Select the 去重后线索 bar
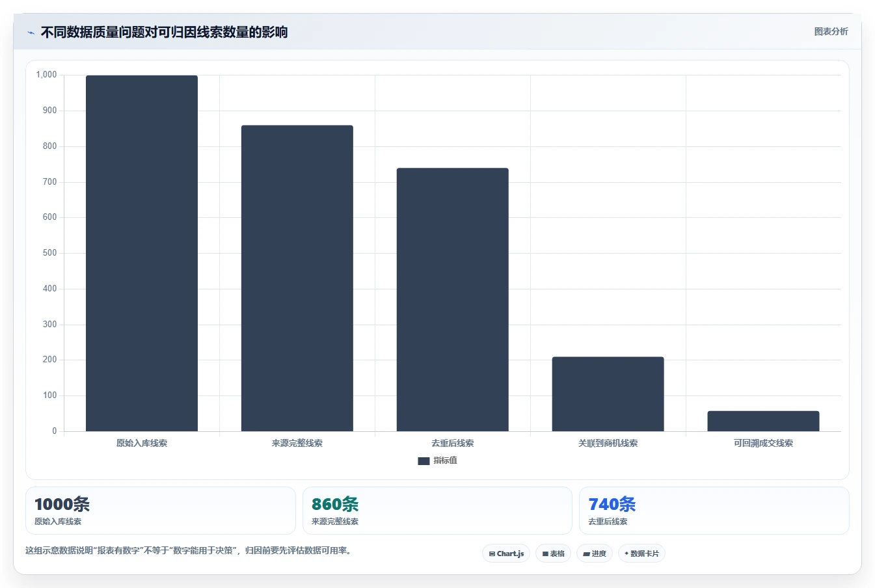 (x=453, y=300)
